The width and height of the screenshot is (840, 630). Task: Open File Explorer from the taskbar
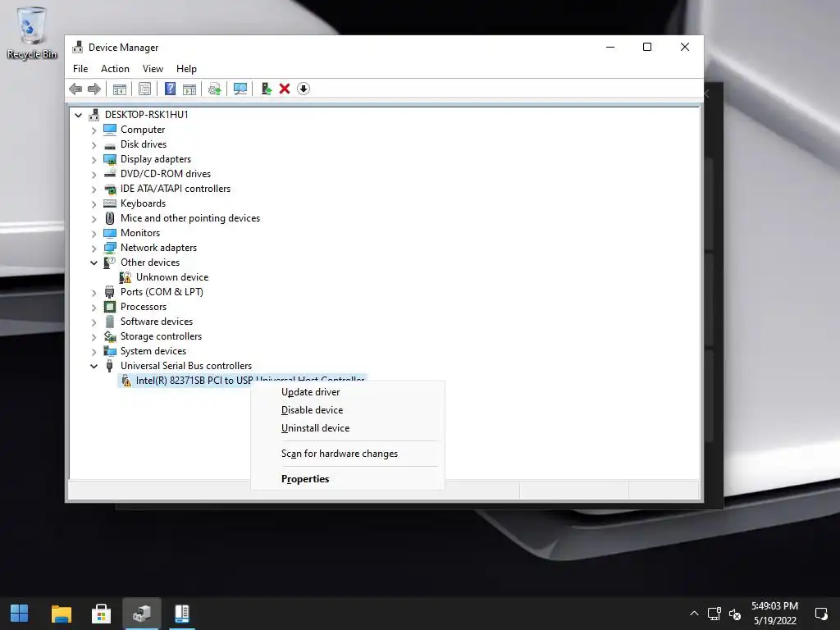point(61,614)
